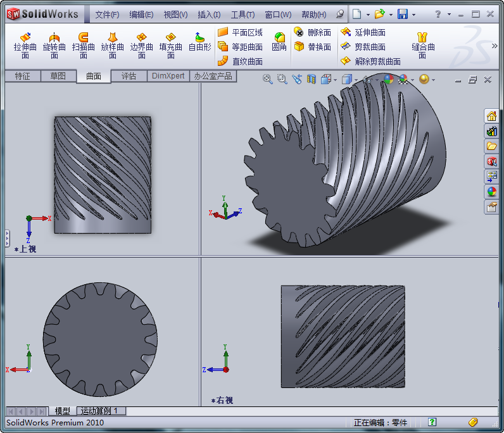Switch to the 特征 tab
The width and height of the screenshot is (504, 433).
(23, 76)
